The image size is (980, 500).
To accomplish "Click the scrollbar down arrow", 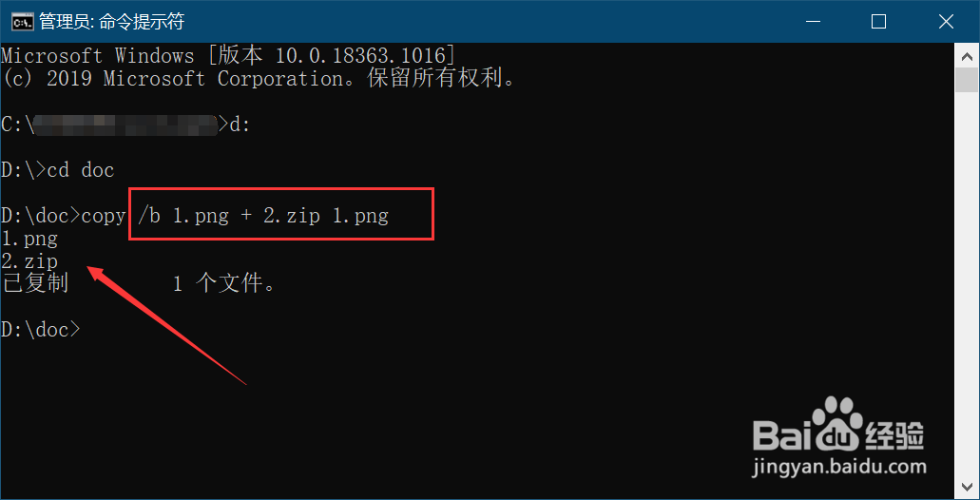I will click(968, 488).
